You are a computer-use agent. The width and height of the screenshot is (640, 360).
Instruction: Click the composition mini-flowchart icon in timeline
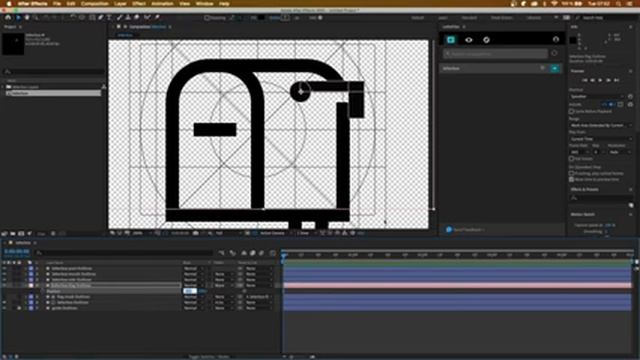pos(221,253)
